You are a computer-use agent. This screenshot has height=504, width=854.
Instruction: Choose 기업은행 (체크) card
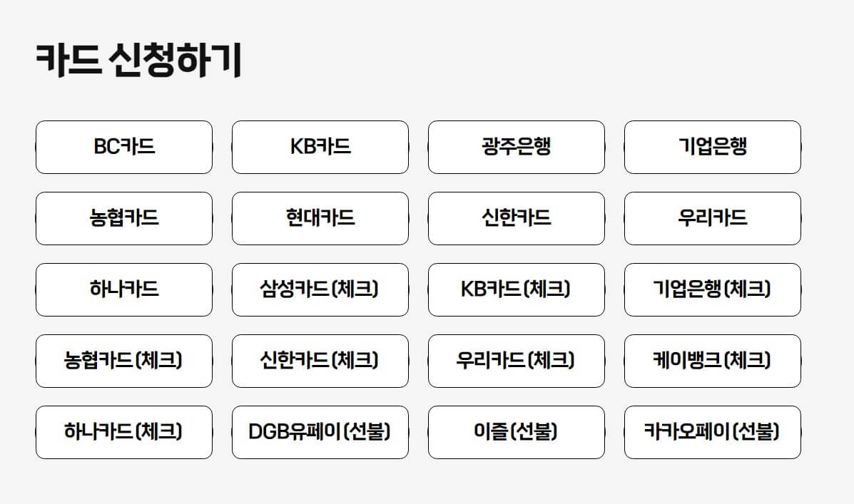point(712,290)
